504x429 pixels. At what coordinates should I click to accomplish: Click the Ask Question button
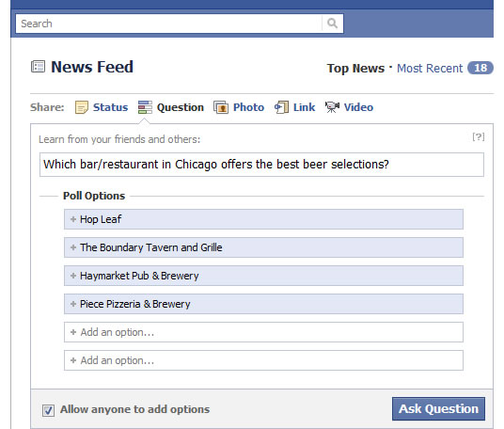(438, 408)
